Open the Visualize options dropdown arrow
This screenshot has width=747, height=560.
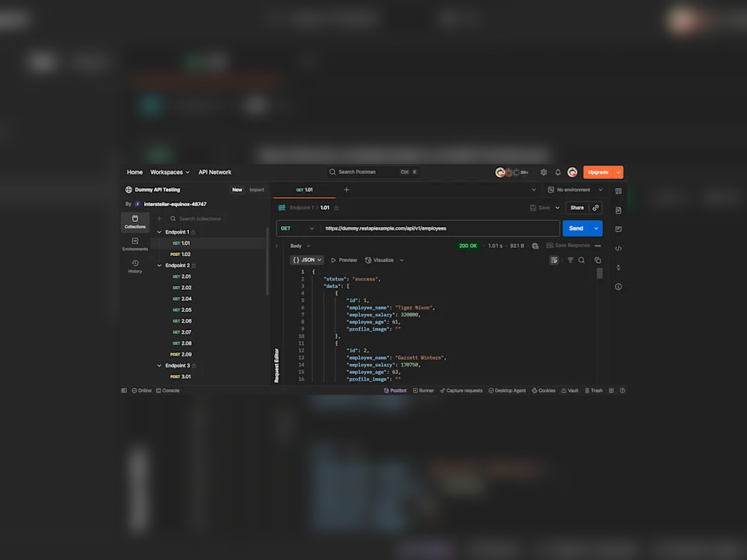click(402, 261)
